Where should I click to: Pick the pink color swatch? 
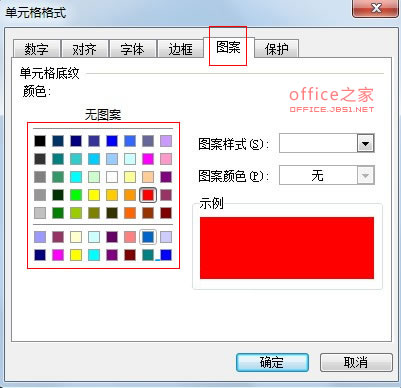coord(166,159)
